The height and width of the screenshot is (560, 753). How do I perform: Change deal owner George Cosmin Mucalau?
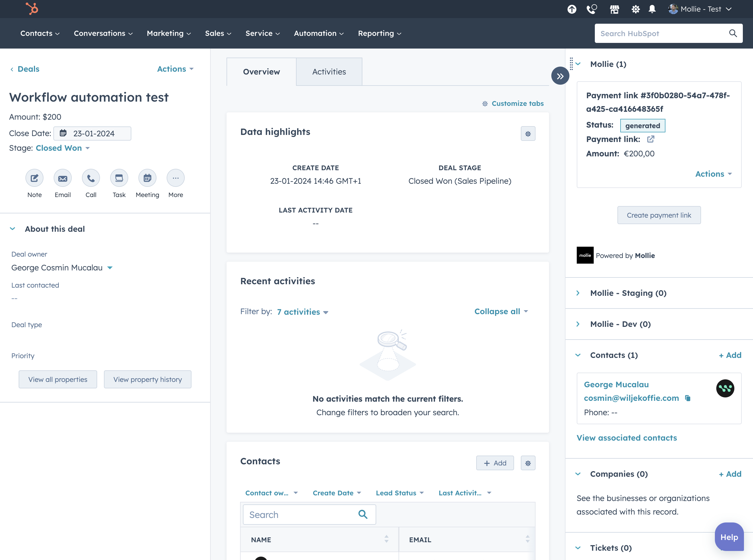pyautogui.click(x=62, y=268)
